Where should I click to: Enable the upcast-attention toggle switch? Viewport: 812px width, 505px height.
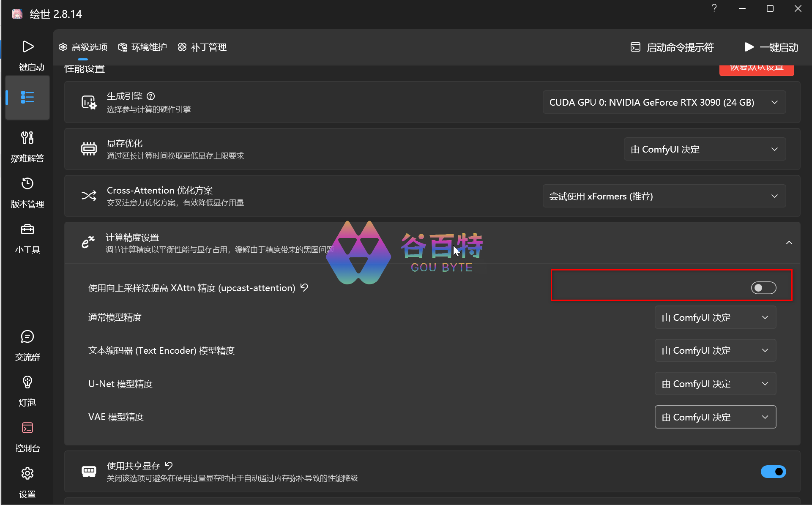763,288
